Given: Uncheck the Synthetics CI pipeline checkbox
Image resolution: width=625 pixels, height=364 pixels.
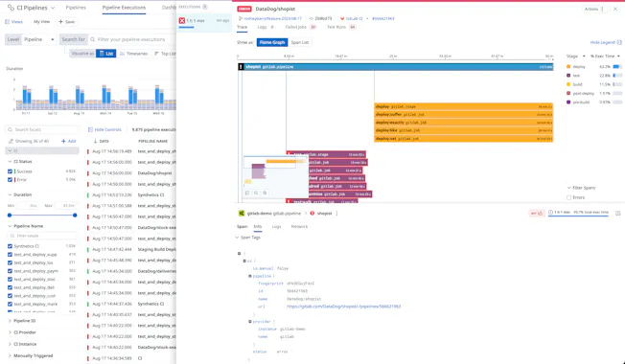Looking at the screenshot, I should 10,246.
